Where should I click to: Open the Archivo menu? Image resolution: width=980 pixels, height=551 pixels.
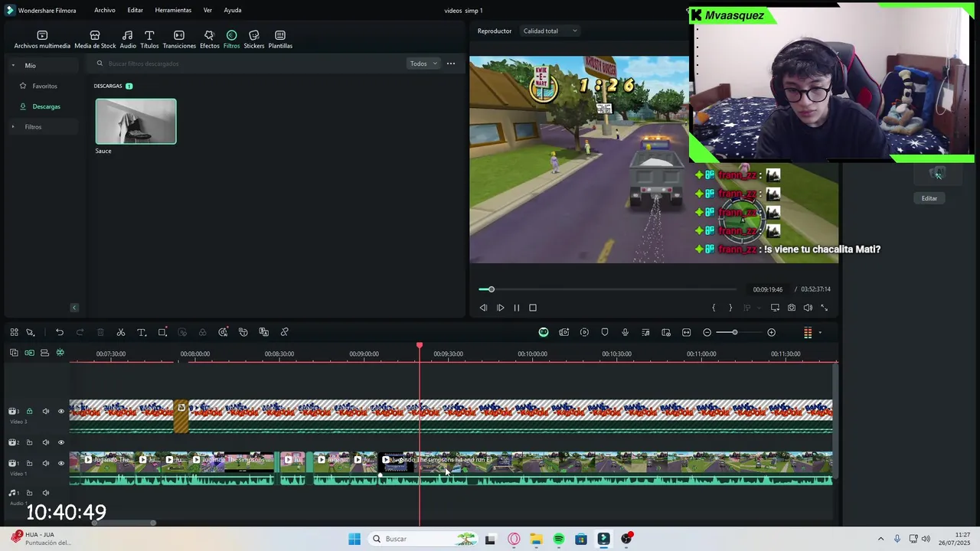point(105,10)
